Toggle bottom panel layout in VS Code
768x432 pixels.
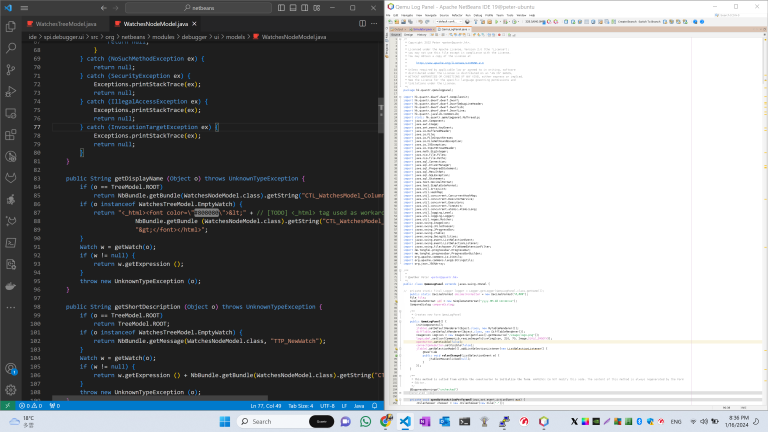pos(293,8)
